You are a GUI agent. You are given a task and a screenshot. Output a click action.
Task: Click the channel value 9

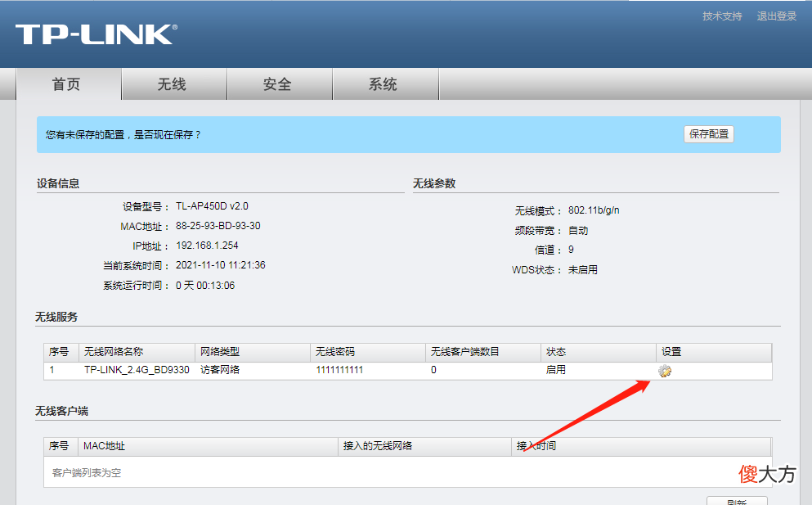[571, 250]
